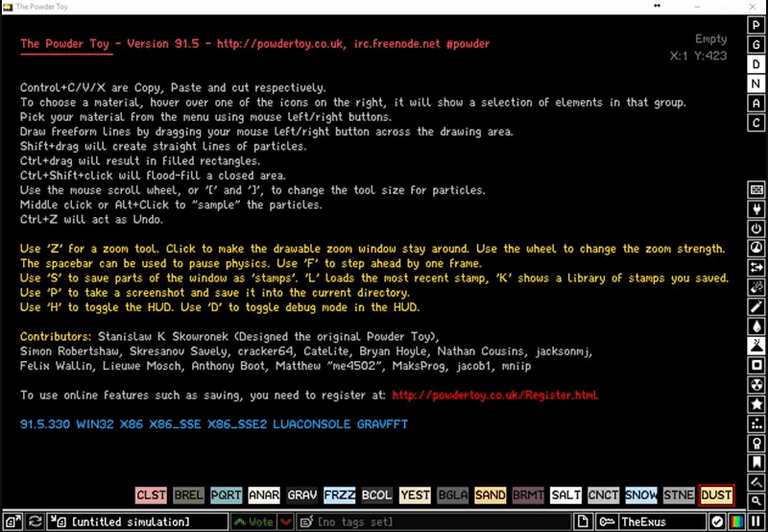Screen dimensions: 768x532
Task: Select the YEST element
Action: coord(415,496)
